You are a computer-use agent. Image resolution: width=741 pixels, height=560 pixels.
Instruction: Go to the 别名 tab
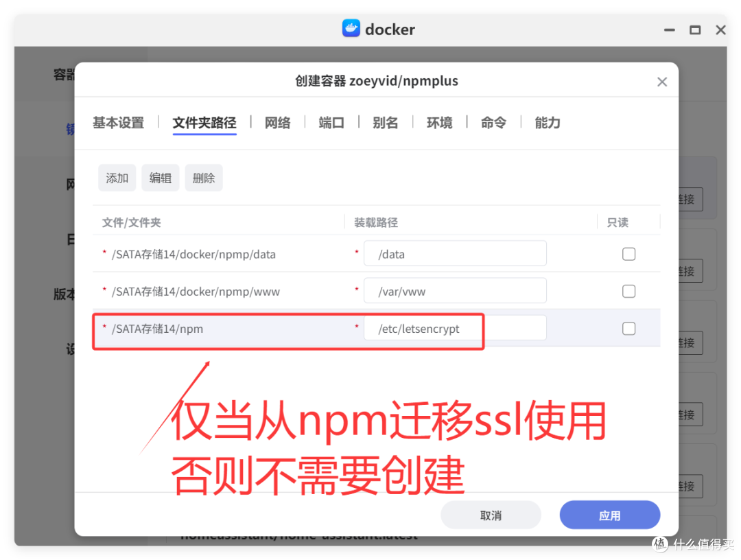click(385, 123)
